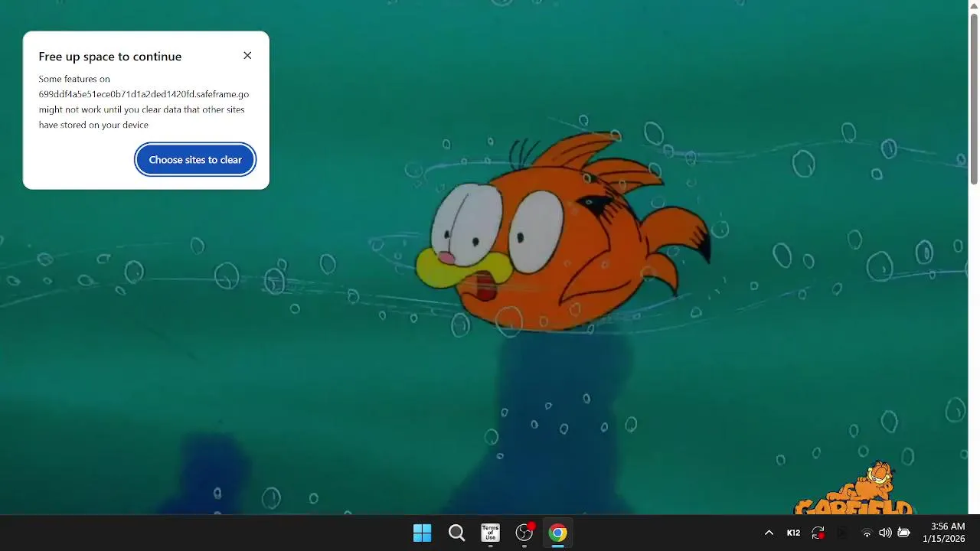Click the Google Chrome taskbar icon

(558, 533)
